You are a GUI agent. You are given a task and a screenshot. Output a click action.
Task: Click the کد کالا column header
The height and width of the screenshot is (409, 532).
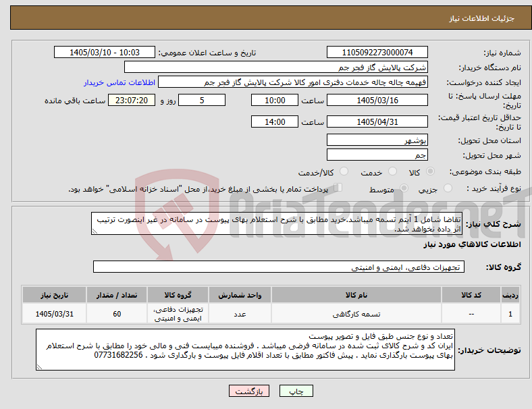tap(471, 295)
